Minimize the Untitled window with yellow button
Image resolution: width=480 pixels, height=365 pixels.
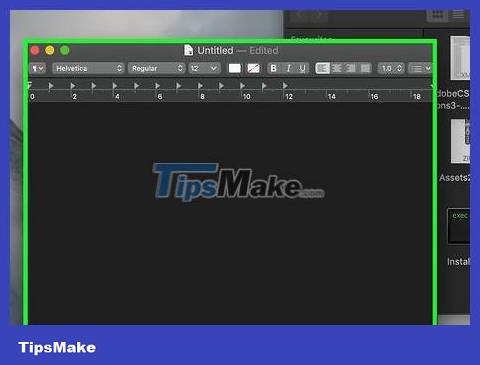coord(50,50)
